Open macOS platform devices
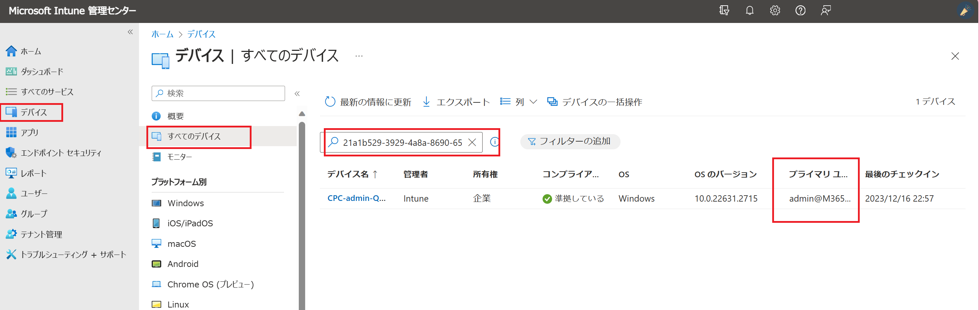The height and width of the screenshot is (310, 980). 174,244
